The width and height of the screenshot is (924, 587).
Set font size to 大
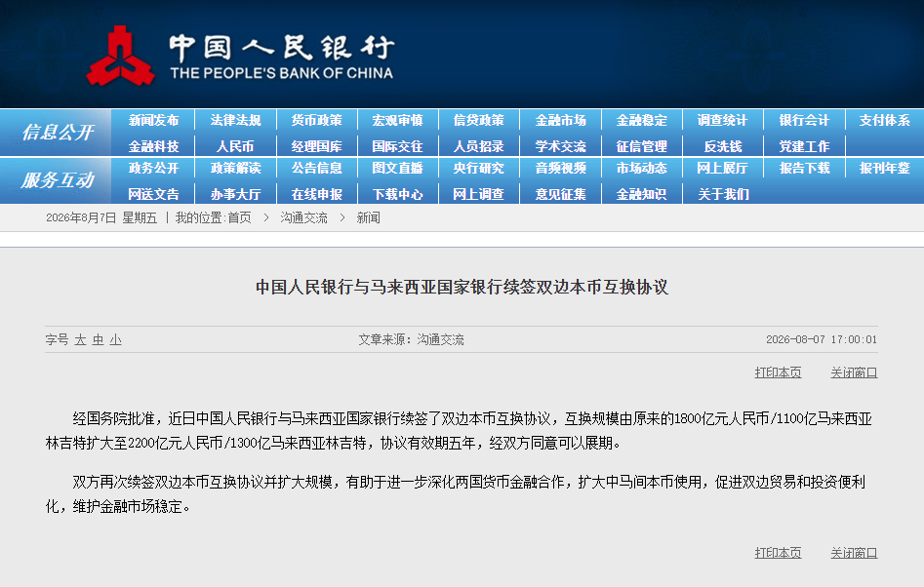click(80, 340)
